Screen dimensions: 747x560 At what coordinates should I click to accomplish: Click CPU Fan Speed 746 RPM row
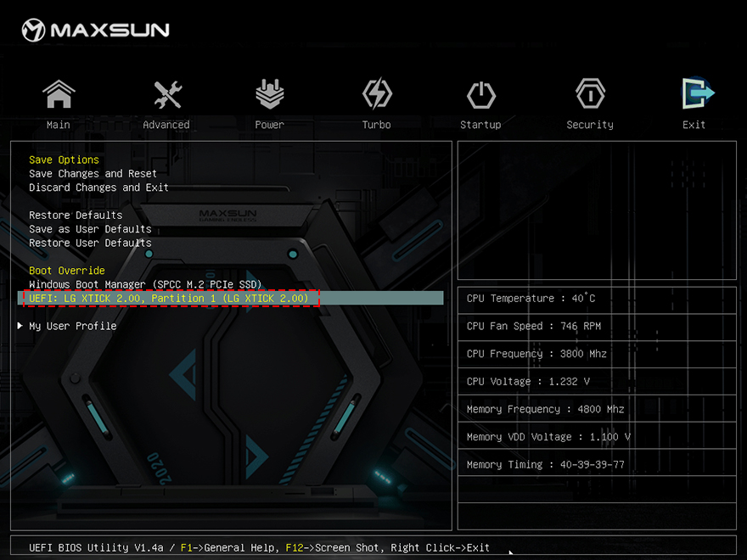(x=597, y=326)
